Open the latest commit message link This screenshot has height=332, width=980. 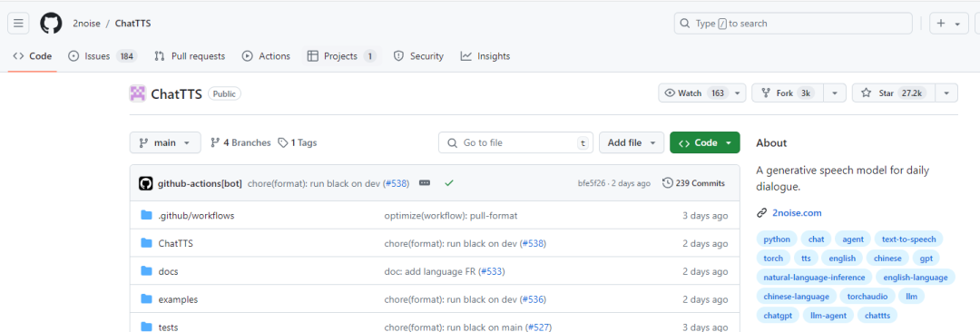(x=314, y=183)
